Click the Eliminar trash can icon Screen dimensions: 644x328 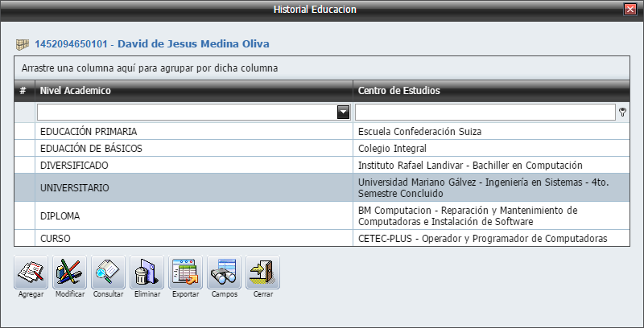point(147,273)
